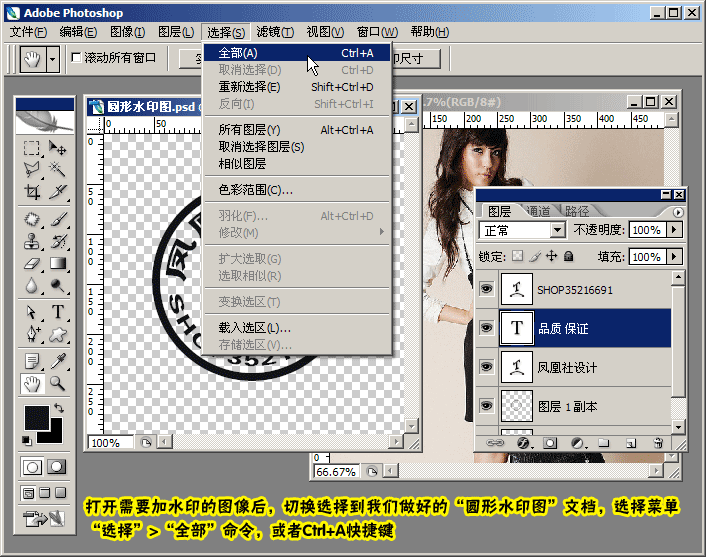The width and height of the screenshot is (706, 557).
Task: Select the 凤凰社设计 layer thumbnail
Action: 516,367
